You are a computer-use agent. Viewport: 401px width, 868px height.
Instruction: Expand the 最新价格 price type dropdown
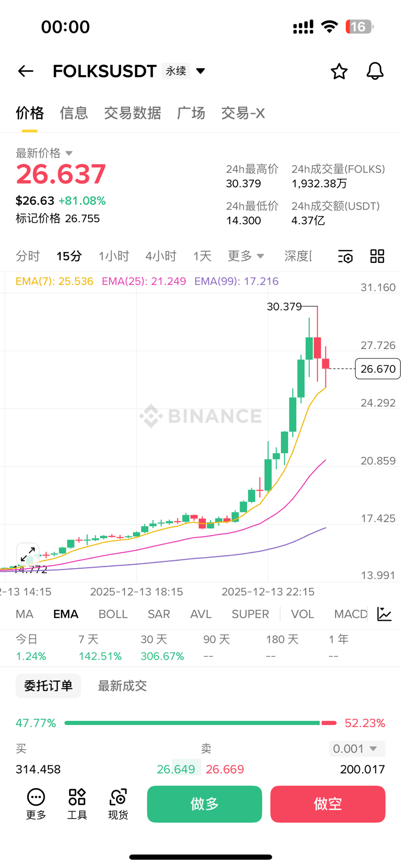point(69,154)
